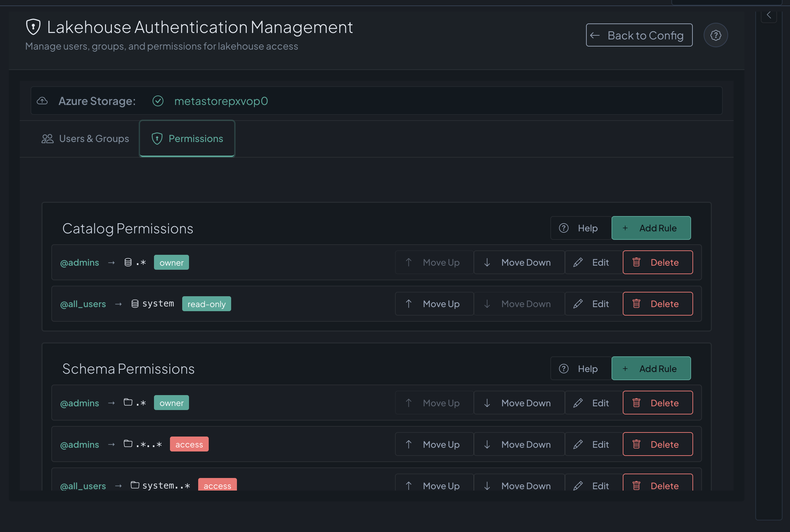Edit the @all_users system read-only rule
The image size is (790, 532).
(594, 304)
